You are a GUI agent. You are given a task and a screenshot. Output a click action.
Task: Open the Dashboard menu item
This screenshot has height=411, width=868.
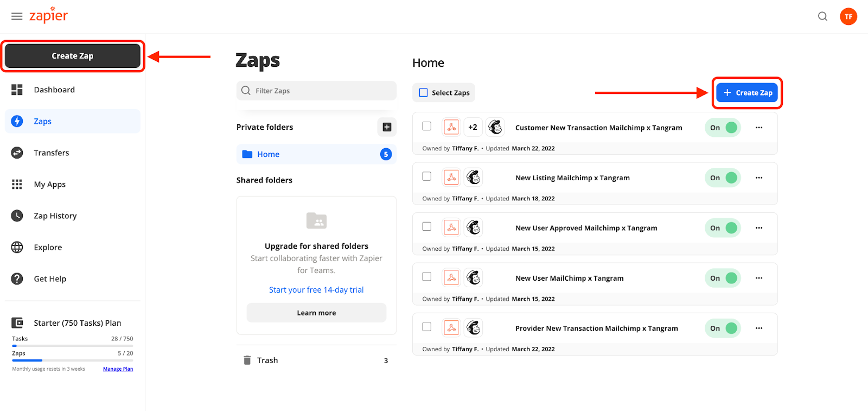pyautogui.click(x=73, y=90)
